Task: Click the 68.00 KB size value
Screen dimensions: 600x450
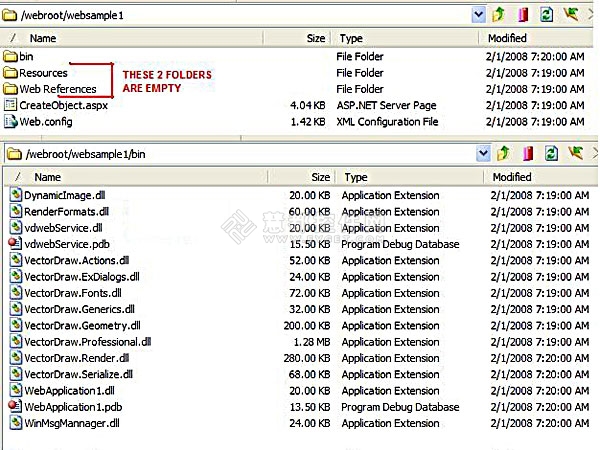Action: pyautogui.click(x=310, y=374)
